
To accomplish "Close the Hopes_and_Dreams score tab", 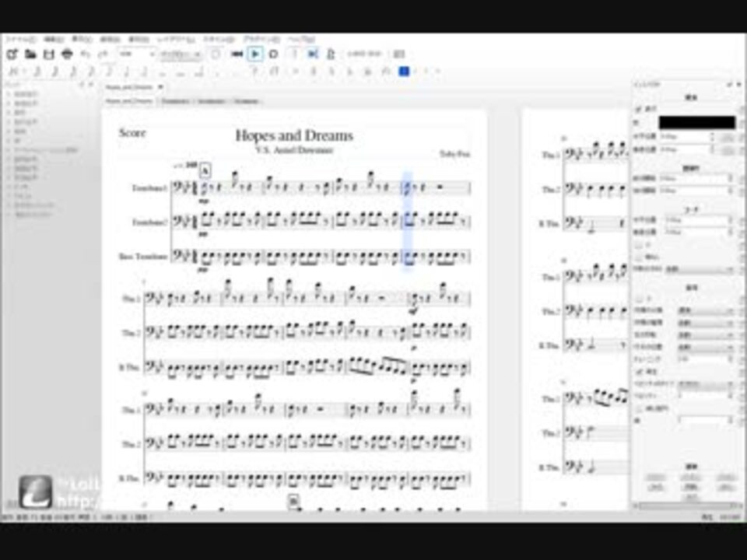I will click(x=160, y=87).
